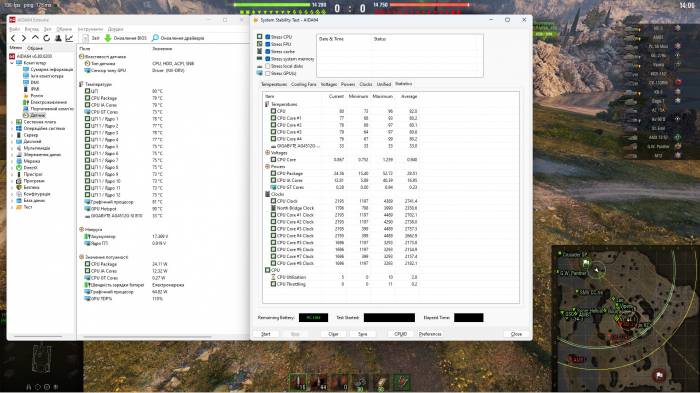Click the Start button in Stability Test
The width and height of the screenshot is (700, 393).
pos(266,334)
